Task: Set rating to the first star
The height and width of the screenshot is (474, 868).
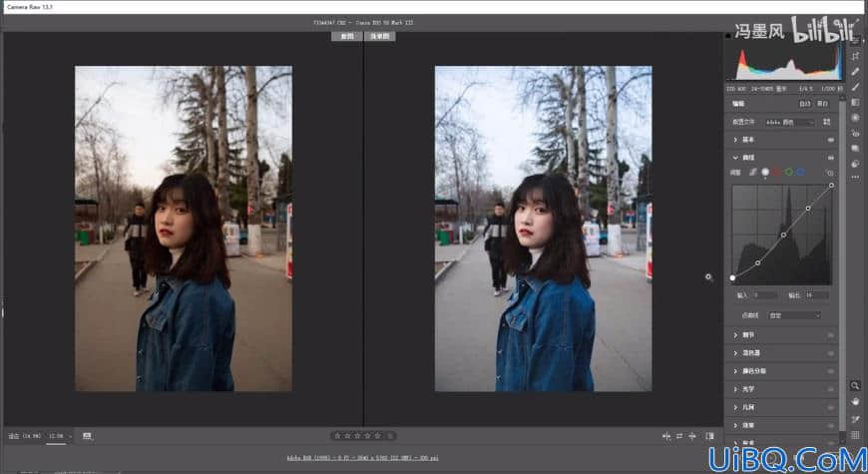Action: (337, 436)
